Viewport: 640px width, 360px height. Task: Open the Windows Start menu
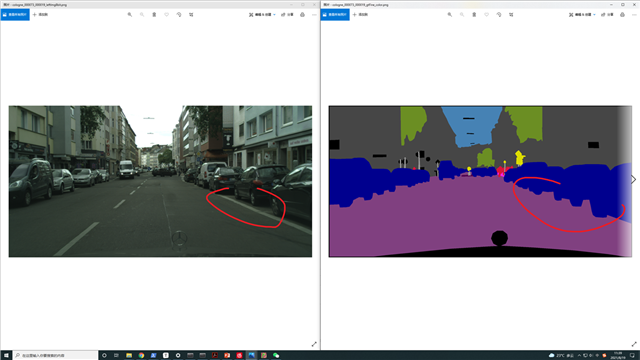click(6, 356)
